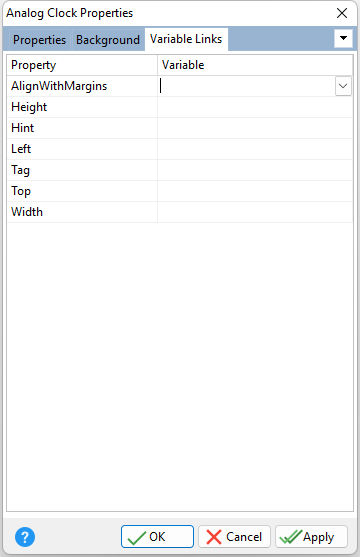Apply changes with the Apply button

click(311, 537)
